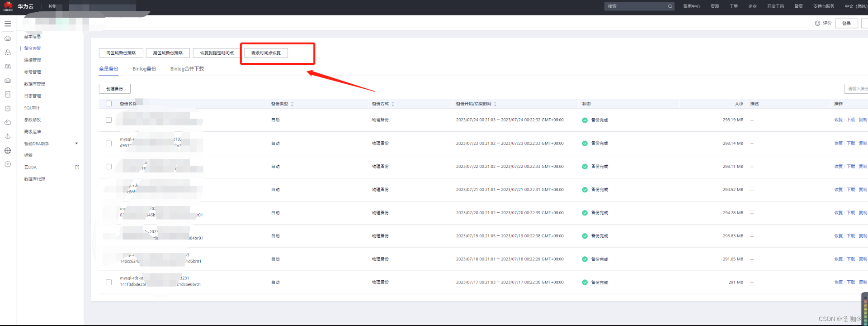Click the circled IP icon in the left rail
868x326 pixels.
click(x=8, y=164)
